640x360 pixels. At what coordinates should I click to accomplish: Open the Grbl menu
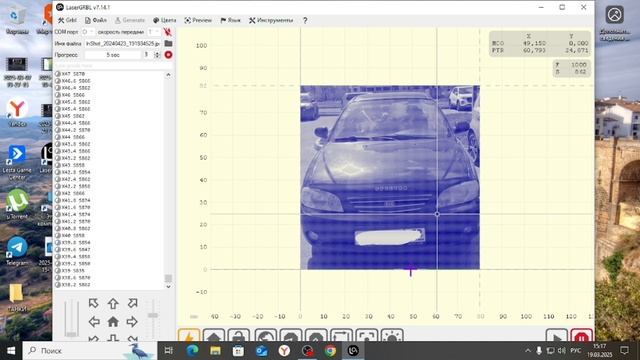67,20
